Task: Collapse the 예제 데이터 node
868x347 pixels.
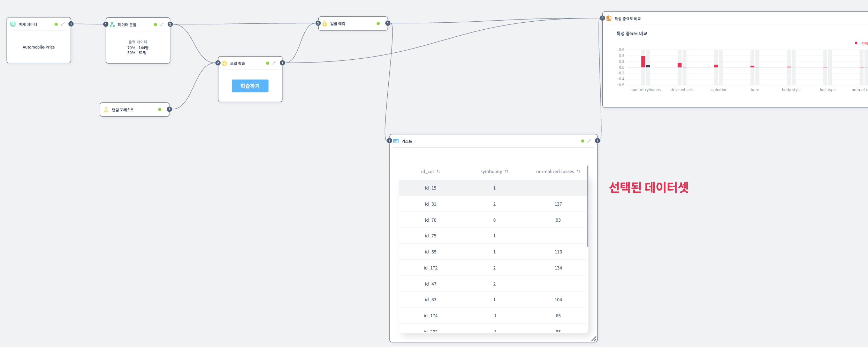Action: (63, 24)
